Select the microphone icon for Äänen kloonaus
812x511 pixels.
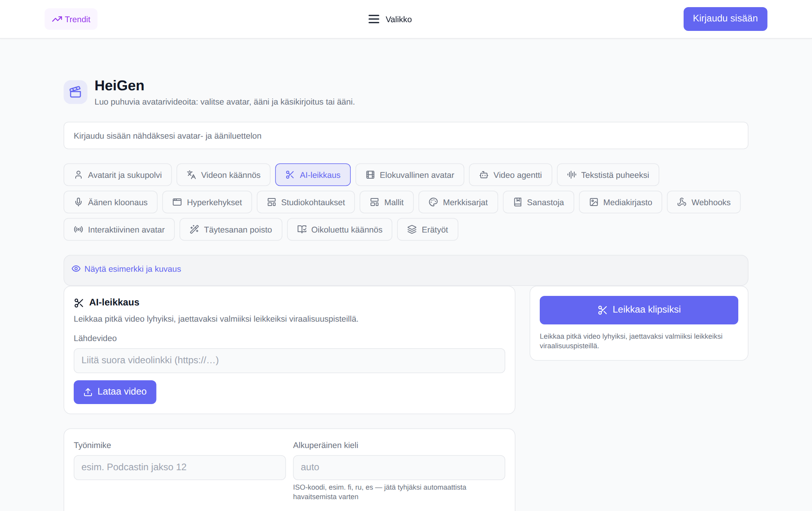[78, 202]
